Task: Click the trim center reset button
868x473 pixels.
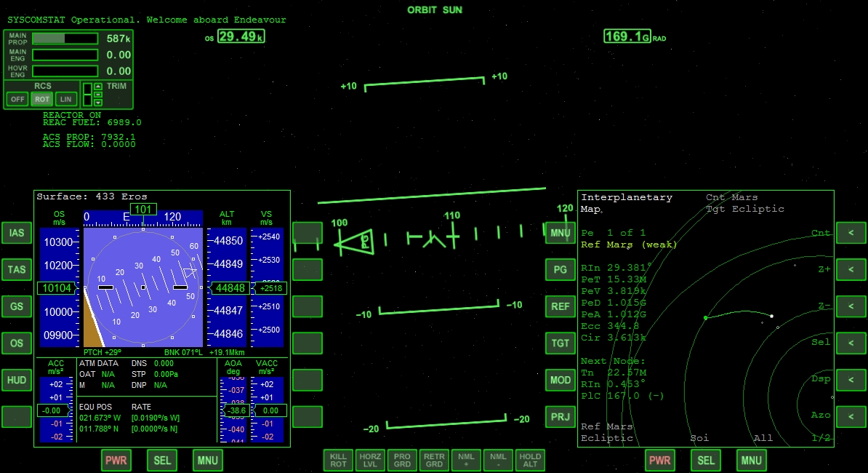Action: (98, 95)
